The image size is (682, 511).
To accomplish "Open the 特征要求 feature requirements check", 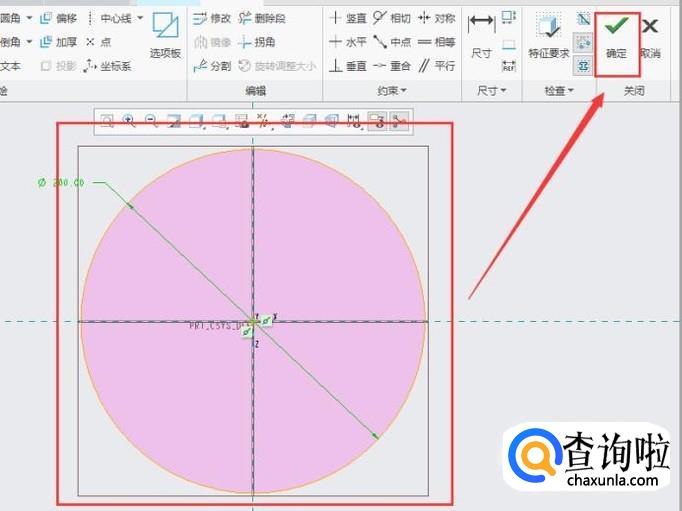I will pos(548,37).
